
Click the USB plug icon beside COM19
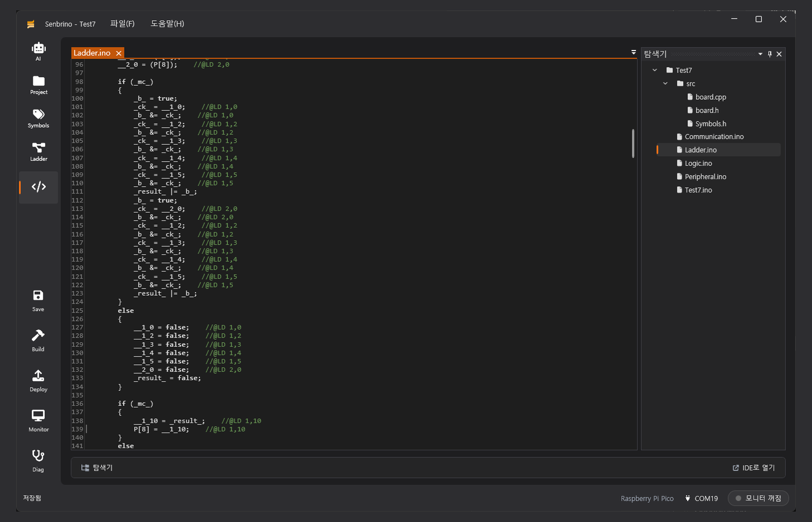pyautogui.click(x=688, y=498)
